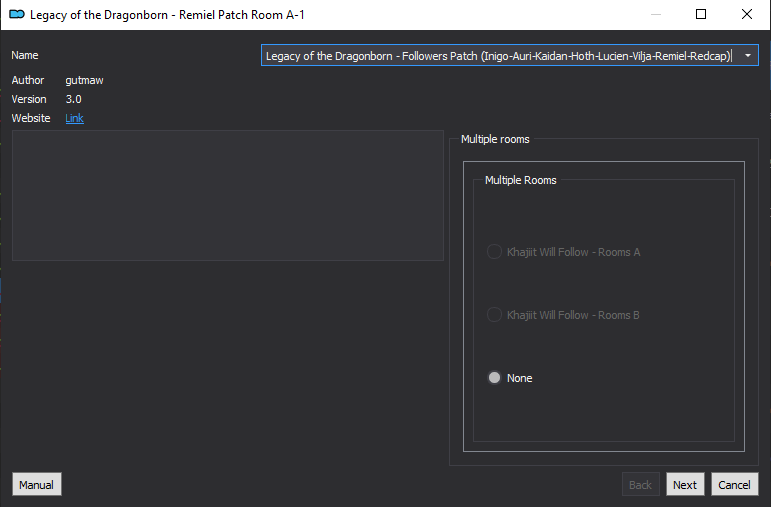
Task: Click the window title bar text
Action: pyautogui.click(x=167, y=15)
